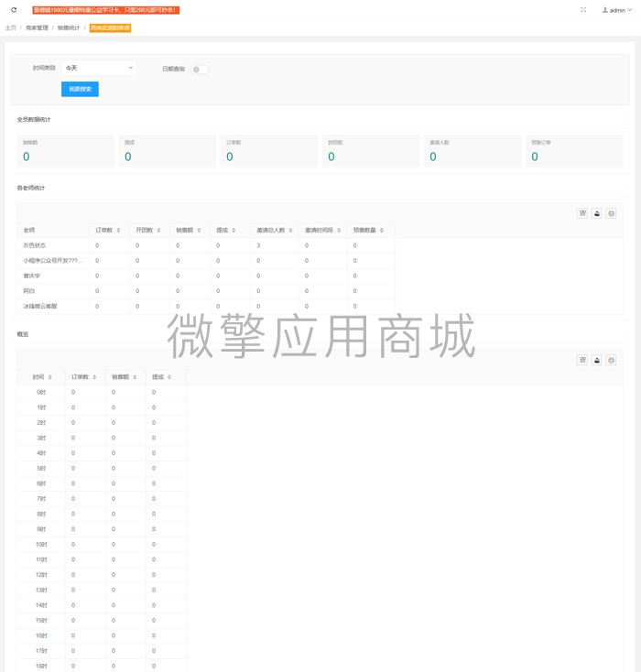Image resolution: width=641 pixels, height=672 pixels.
Task: Export icon in teacher statistics table
Action: [x=597, y=213]
